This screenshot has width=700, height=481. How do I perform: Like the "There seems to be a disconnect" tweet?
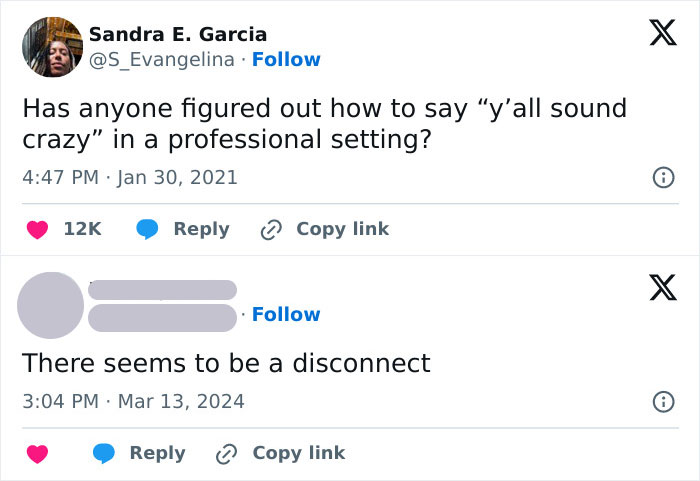[37, 453]
